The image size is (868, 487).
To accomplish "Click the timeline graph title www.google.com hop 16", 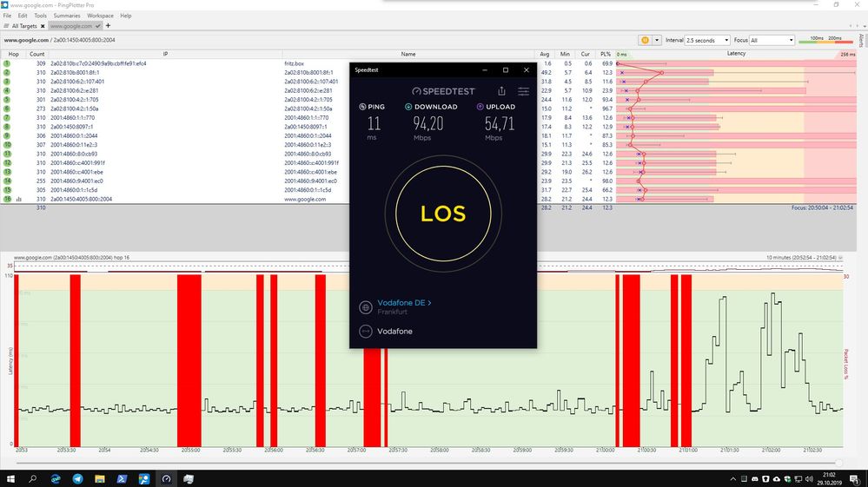I will point(71,258).
